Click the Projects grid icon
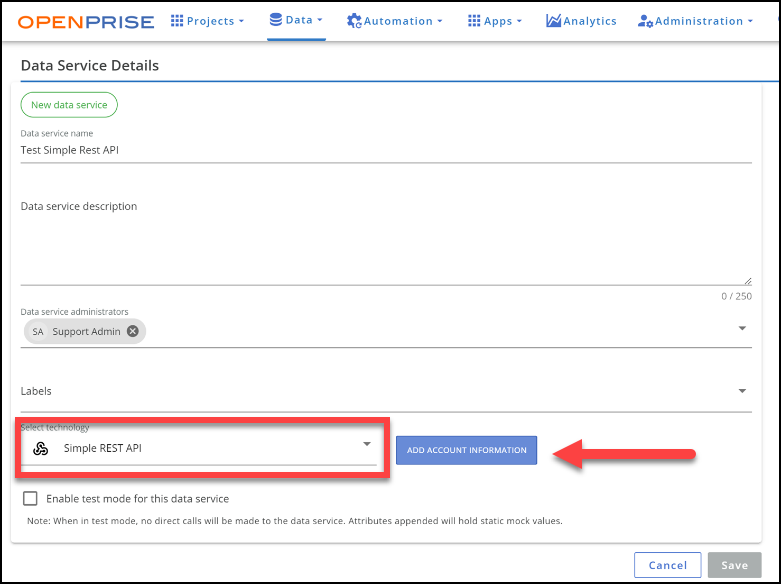 [x=177, y=20]
